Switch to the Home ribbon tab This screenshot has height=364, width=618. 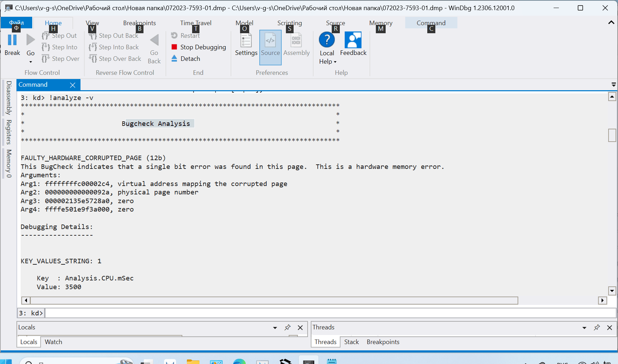[x=53, y=23]
